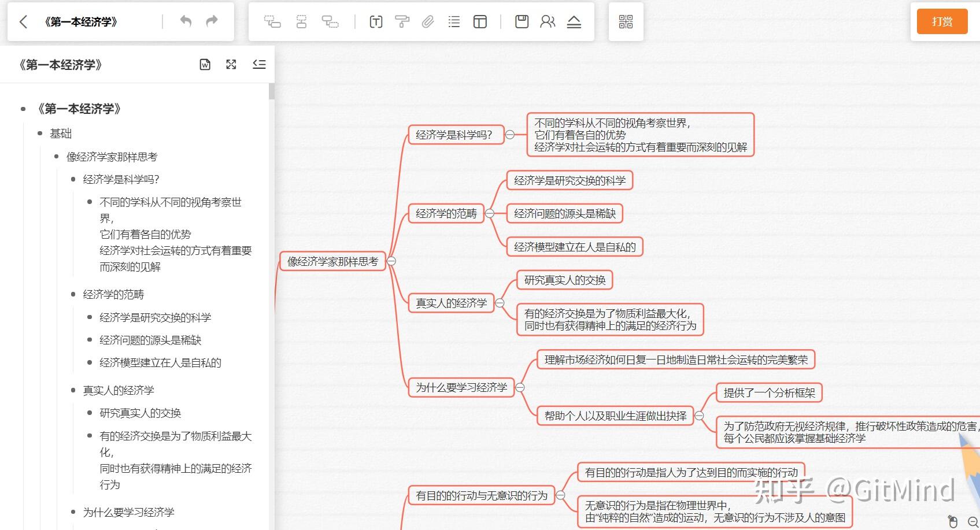Click the outline panel scrollbar
Image resolution: width=980 pixels, height=530 pixels.
(271, 92)
